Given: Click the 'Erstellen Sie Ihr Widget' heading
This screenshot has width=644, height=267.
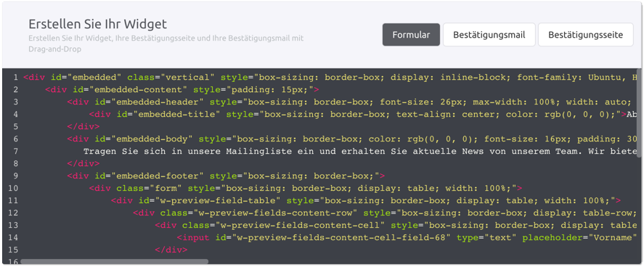Looking at the screenshot, I should (98, 24).
